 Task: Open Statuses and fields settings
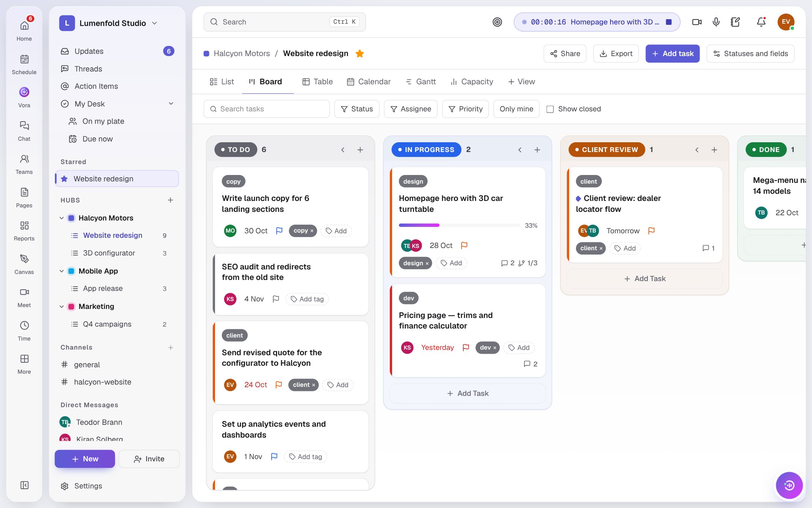[750, 53]
